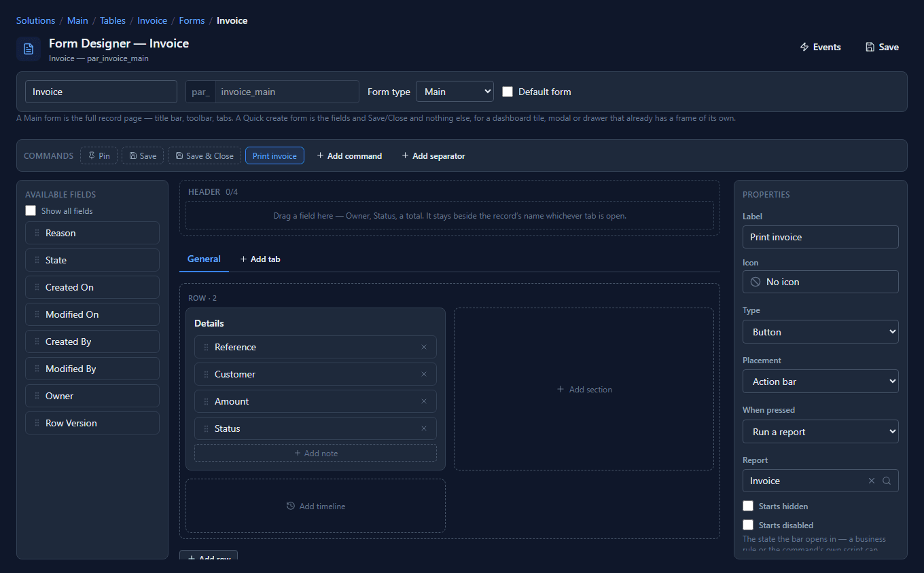The height and width of the screenshot is (573, 924).
Task: Click the drag handle on Reference row
Action: (207, 347)
